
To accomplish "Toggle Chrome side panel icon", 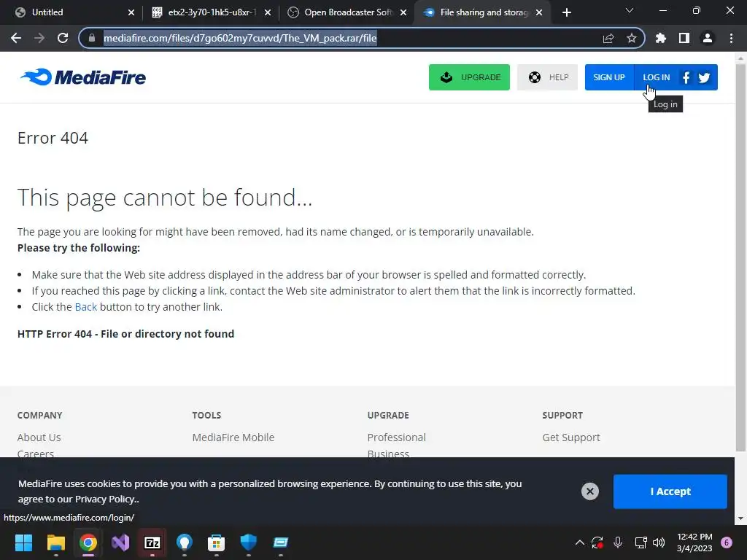I will pyautogui.click(x=684, y=38).
